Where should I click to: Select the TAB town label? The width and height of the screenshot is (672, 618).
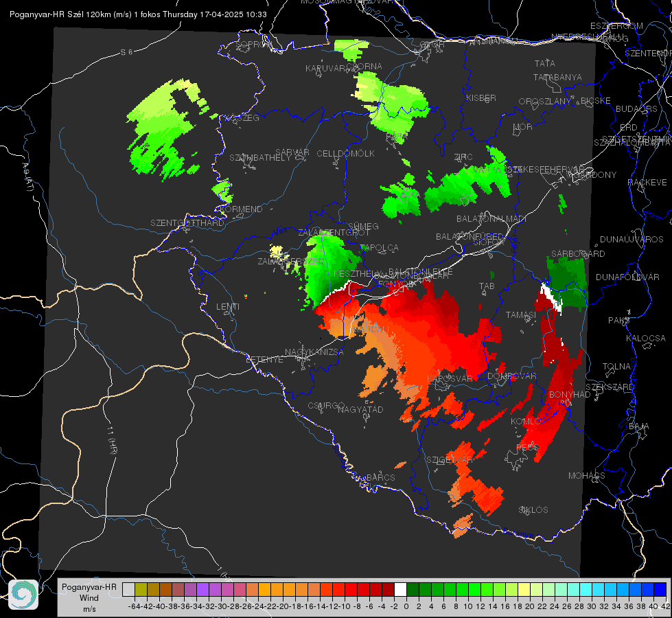[487, 286]
